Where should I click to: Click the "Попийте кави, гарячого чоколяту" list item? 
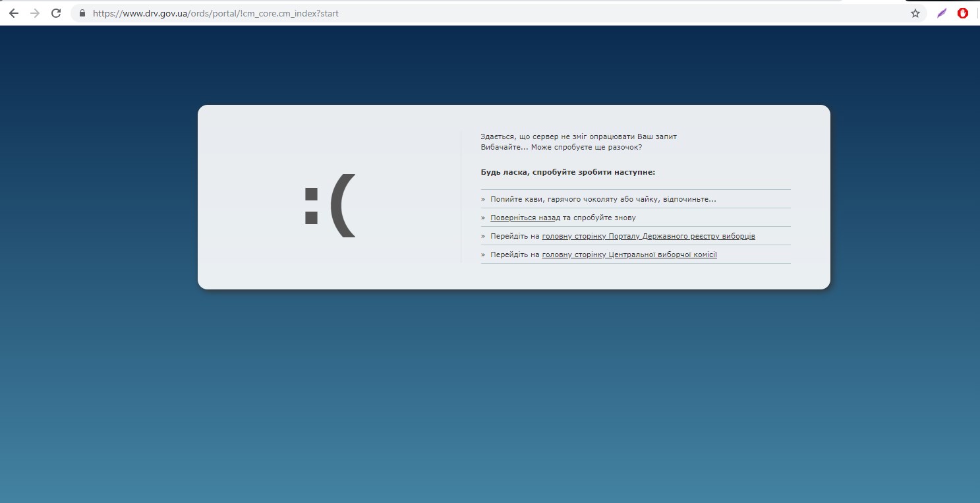point(602,199)
